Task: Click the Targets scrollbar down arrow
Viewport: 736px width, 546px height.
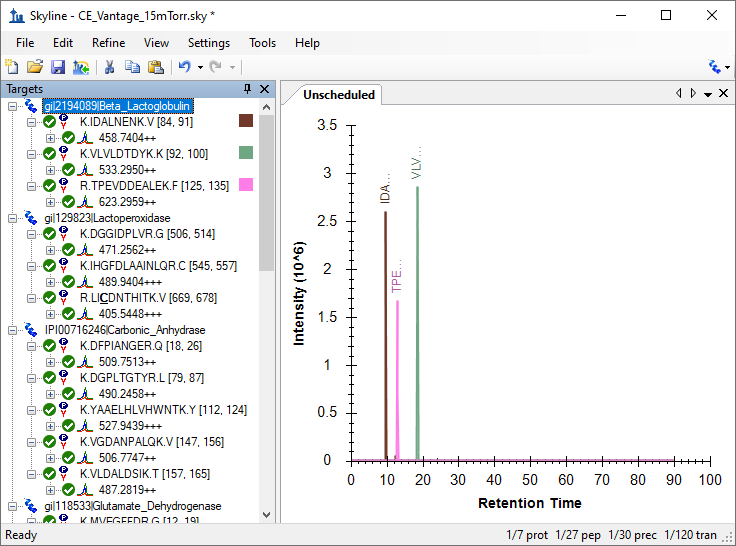Action: [266, 515]
